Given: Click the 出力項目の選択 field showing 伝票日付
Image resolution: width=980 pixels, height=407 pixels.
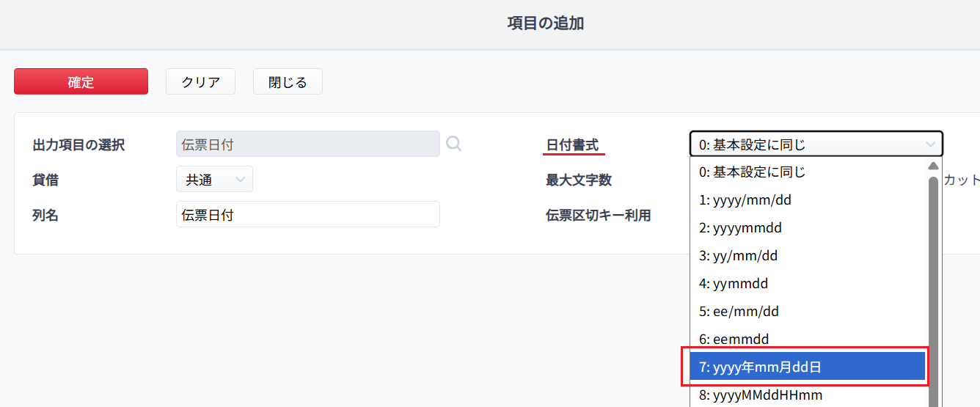Looking at the screenshot, I should tap(308, 144).
